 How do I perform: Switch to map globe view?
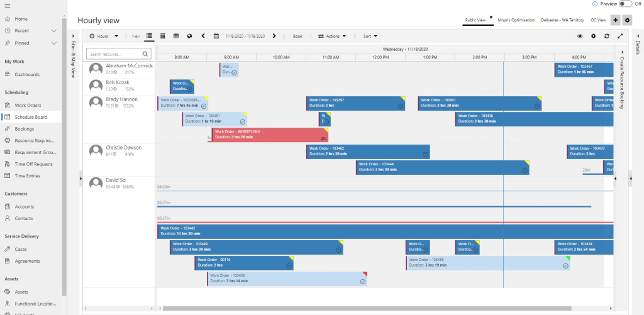click(189, 36)
